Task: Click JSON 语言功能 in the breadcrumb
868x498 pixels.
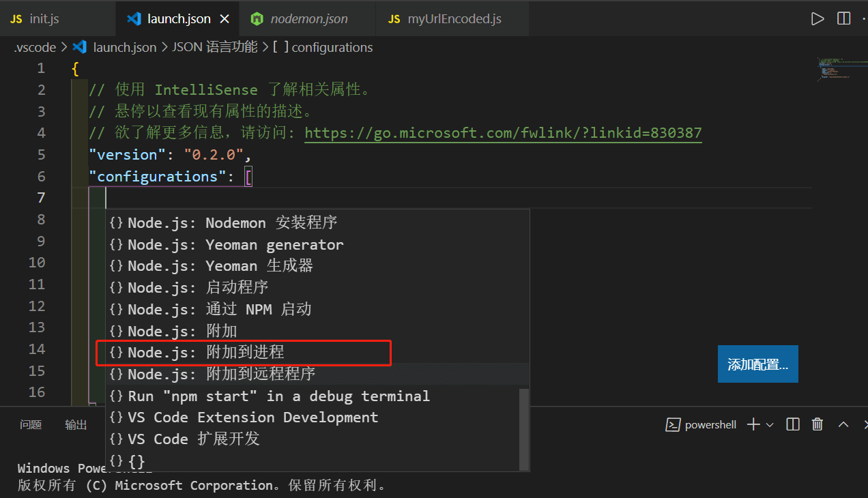Action: click(x=215, y=47)
